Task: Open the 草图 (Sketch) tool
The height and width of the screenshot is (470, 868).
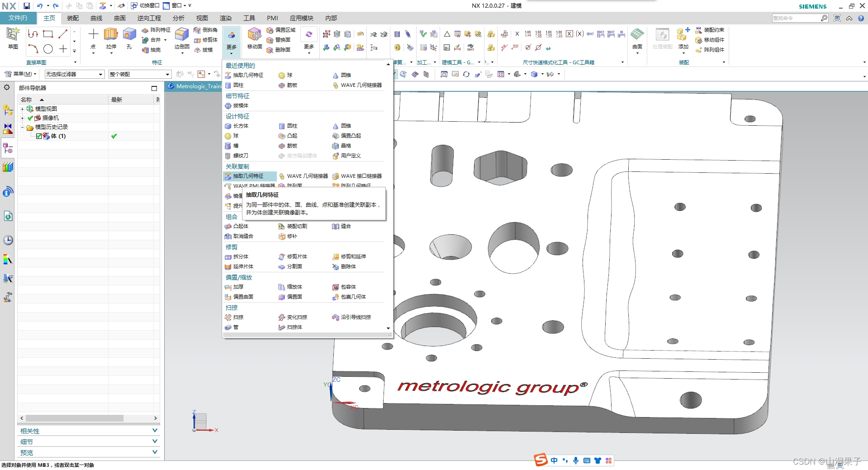Action: coord(13,38)
